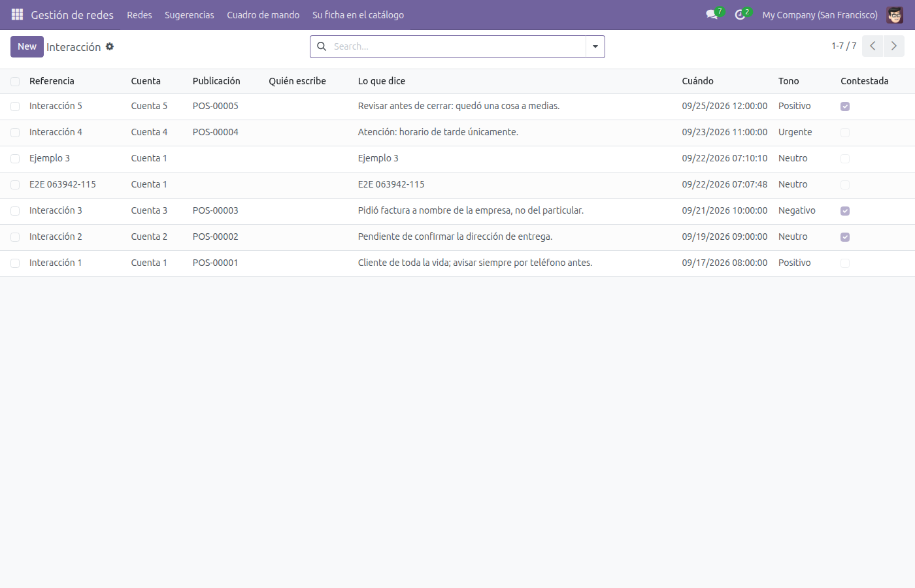Image resolution: width=915 pixels, height=588 pixels.
Task: Select the Interacción 1 row checkbox
Action: pyautogui.click(x=15, y=263)
